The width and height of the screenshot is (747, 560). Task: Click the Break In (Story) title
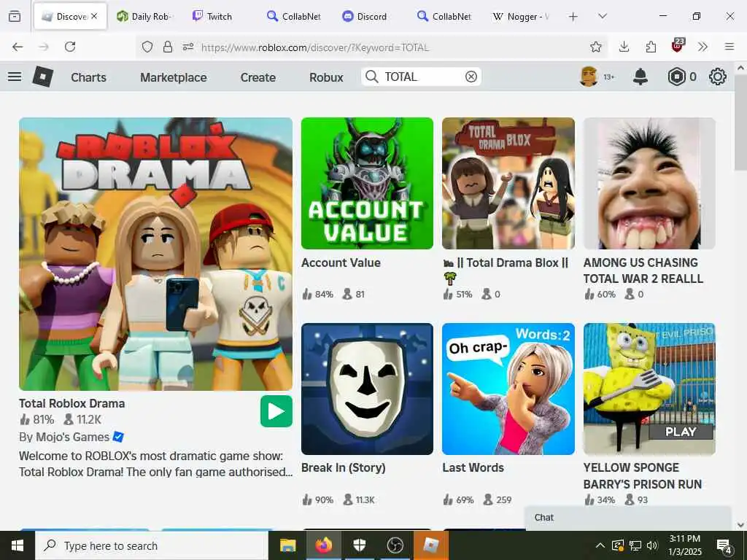[x=344, y=467]
